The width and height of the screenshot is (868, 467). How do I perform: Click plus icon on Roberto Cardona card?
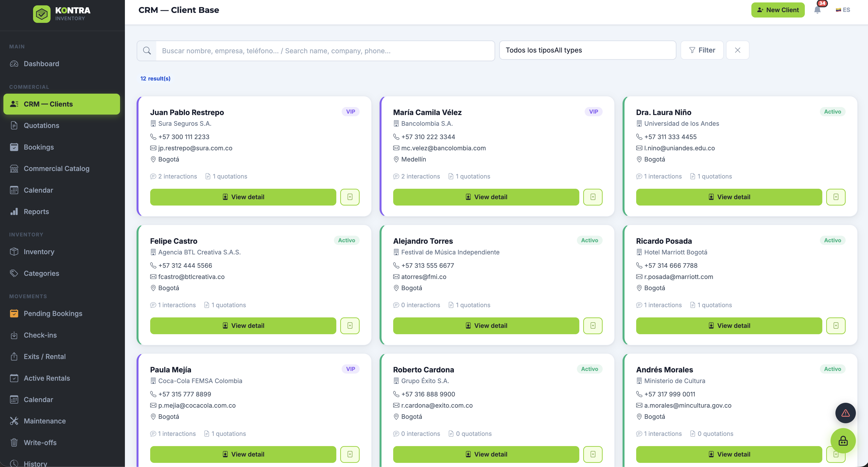pos(593,454)
